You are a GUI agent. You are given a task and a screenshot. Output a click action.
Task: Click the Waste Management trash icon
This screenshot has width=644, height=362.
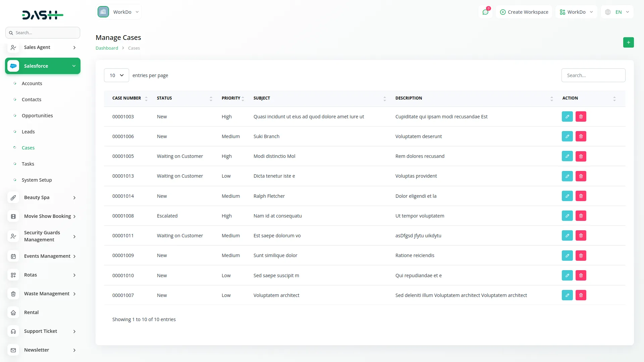click(x=13, y=294)
